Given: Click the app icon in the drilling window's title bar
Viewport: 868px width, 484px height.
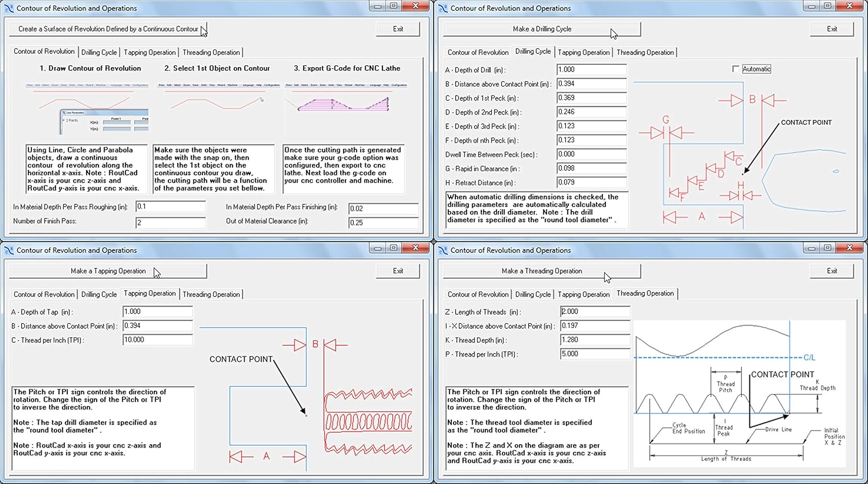Looking at the screenshot, I should 443,8.
